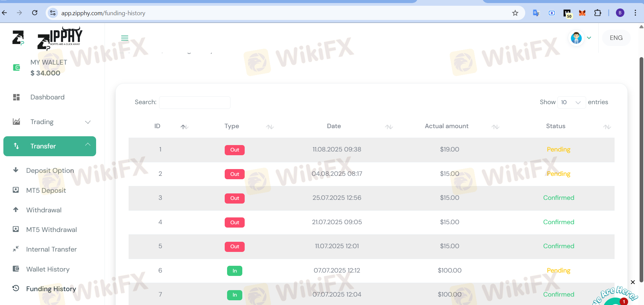Open the browser extensions puzzle icon
This screenshot has width=644, height=305.
click(598, 13)
